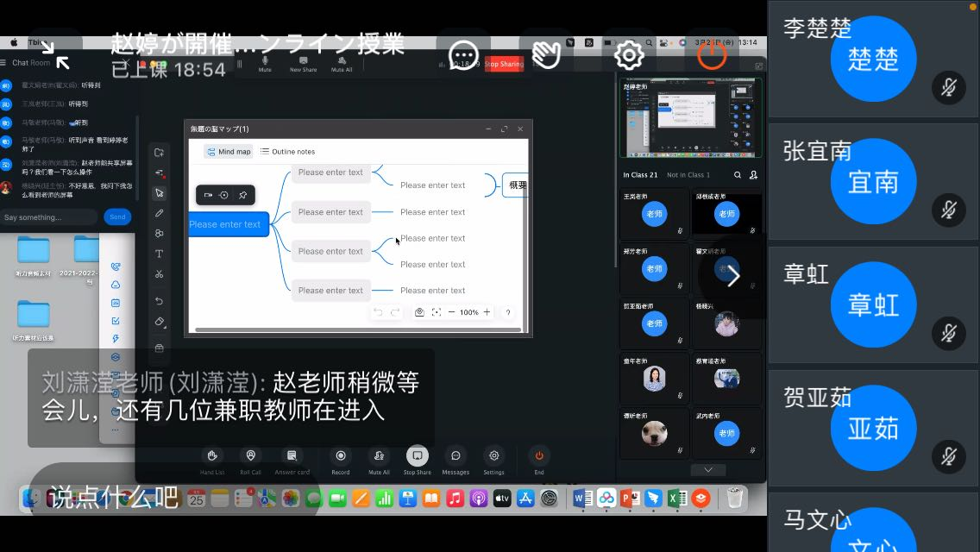Screen dimensions: 980x552
Task: Open Roll Call in the bottom toolbar
Action: click(x=250, y=460)
